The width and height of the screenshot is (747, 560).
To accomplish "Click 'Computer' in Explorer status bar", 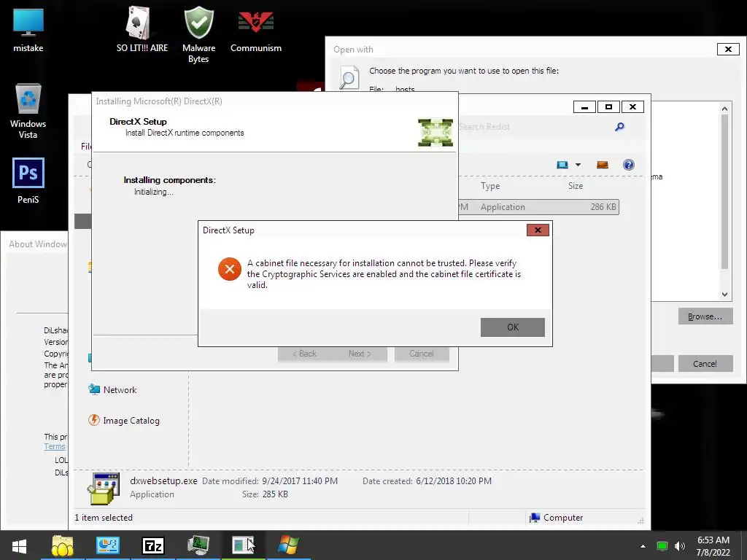I will point(557,518).
